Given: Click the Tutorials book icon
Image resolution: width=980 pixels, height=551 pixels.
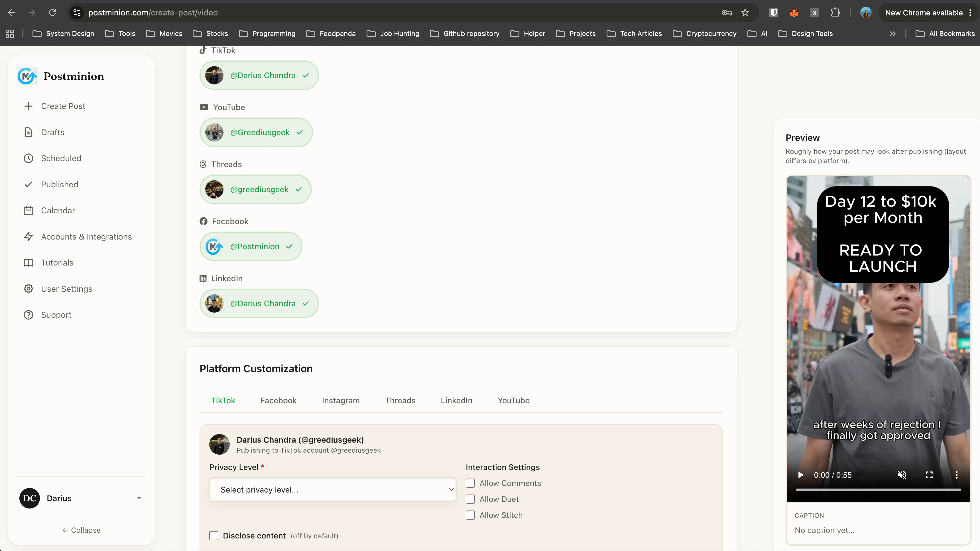Looking at the screenshot, I should click(29, 263).
